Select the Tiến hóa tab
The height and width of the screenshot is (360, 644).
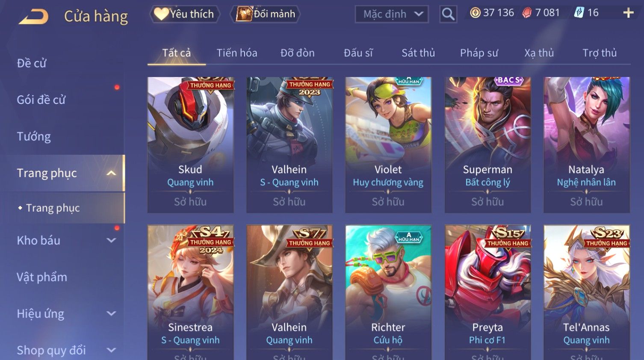coord(237,53)
